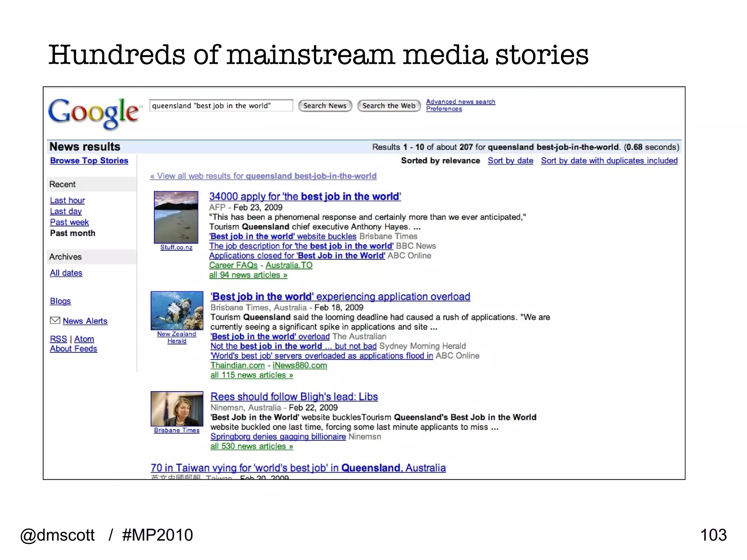This screenshot has height=560, width=747.
Task: Filter results to Last hour
Action: click(67, 201)
